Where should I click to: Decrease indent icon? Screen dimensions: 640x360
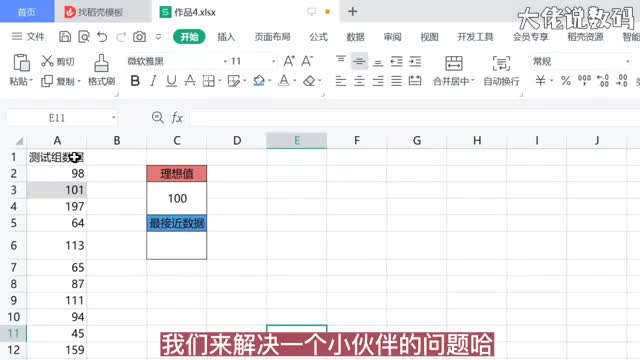tap(396, 61)
